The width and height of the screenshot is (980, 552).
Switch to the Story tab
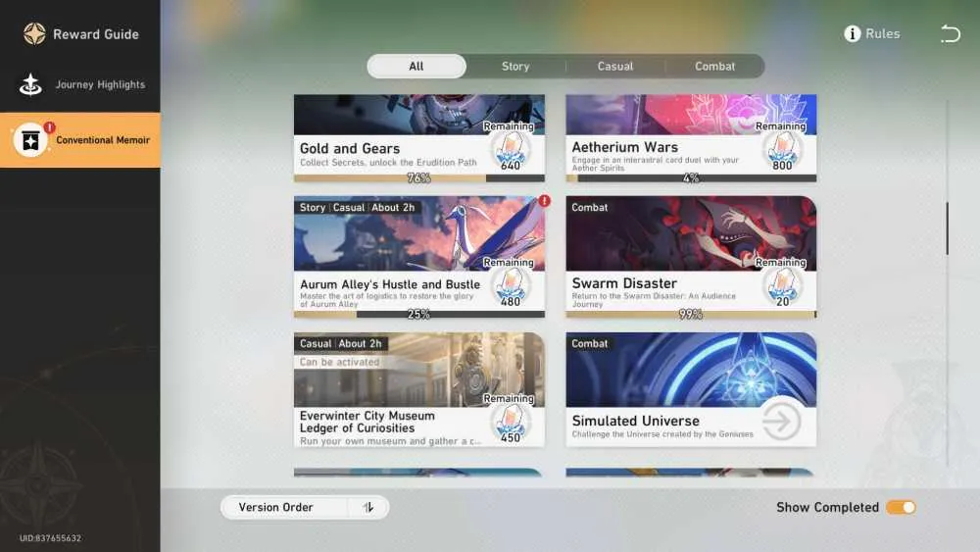point(515,67)
